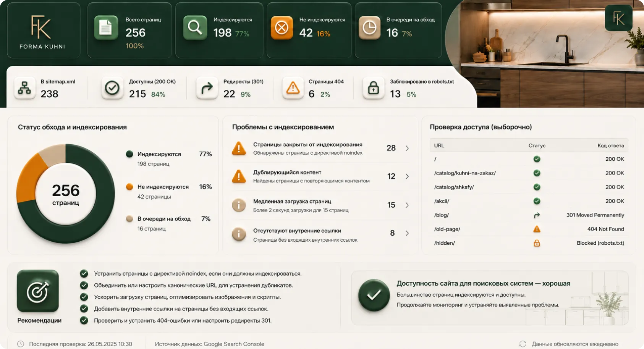Click the green status check for root URL /

click(x=537, y=159)
